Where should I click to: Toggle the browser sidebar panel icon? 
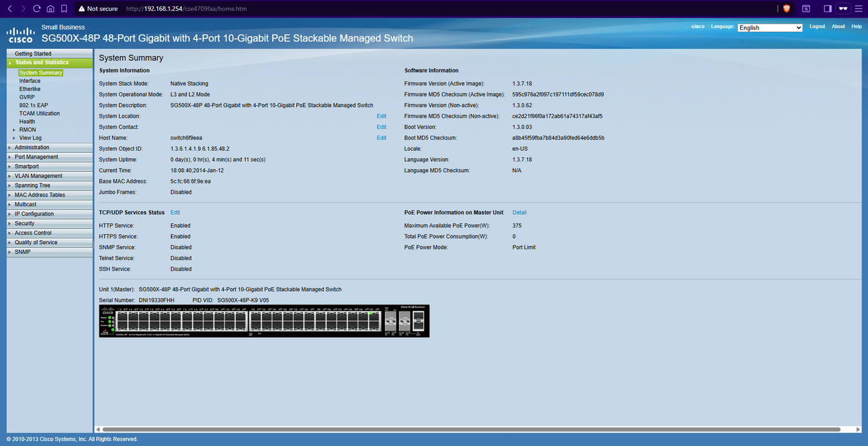[x=827, y=9]
